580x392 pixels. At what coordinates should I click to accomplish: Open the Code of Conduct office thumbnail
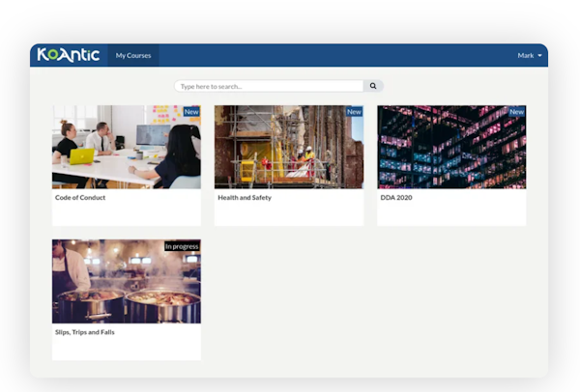click(x=126, y=147)
